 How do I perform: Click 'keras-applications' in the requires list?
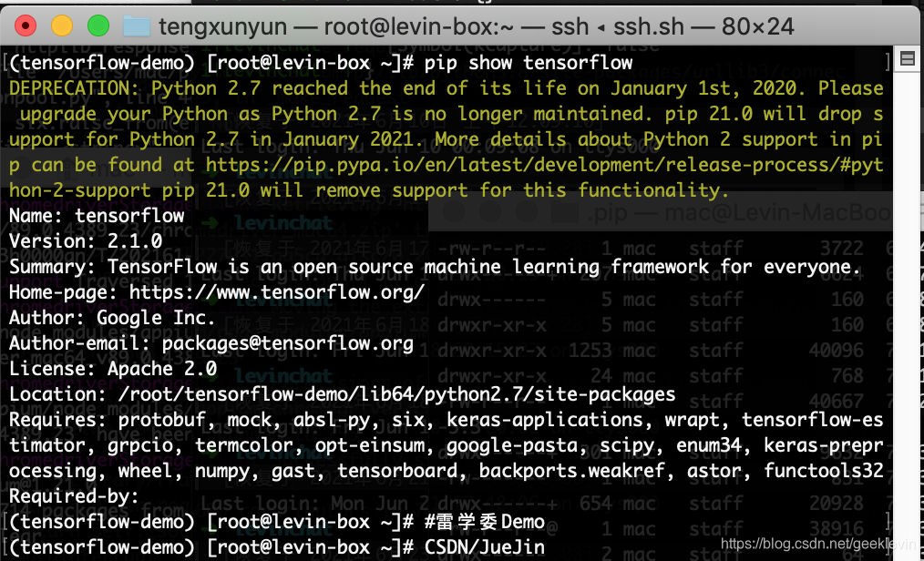click(x=545, y=420)
